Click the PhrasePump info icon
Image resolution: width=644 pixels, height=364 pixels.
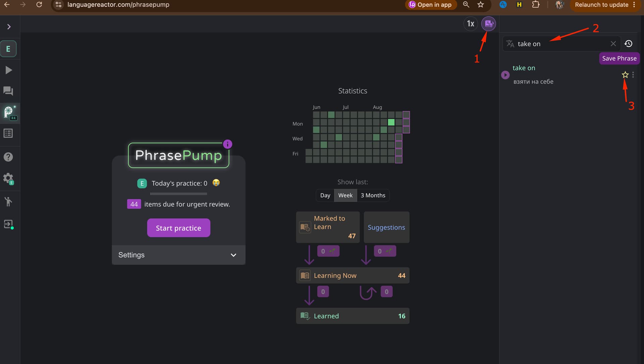pyautogui.click(x=227, y=144)
